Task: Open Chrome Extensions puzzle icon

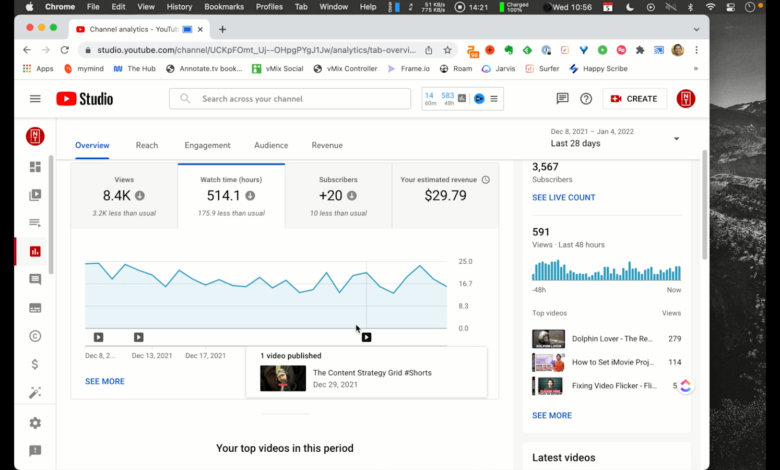Action: 640,50
